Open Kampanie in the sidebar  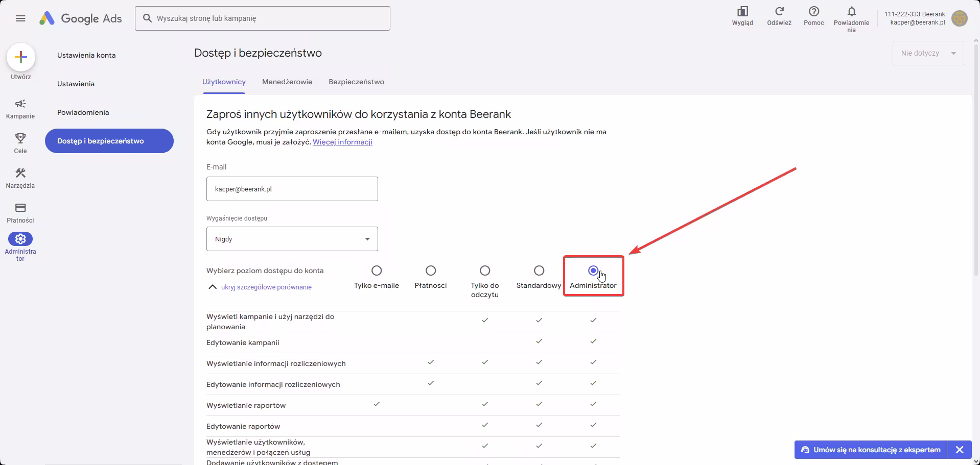(x=20, y=104)
